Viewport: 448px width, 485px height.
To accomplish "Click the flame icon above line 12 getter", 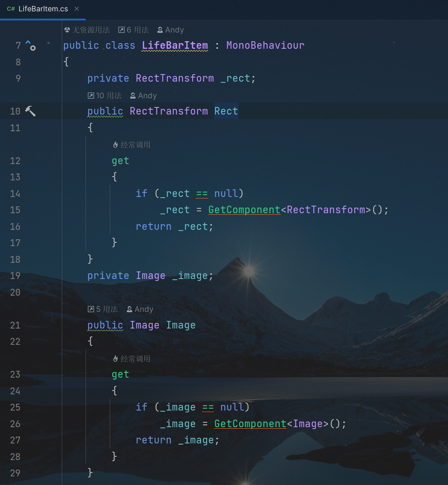I will tap(116, 145).
